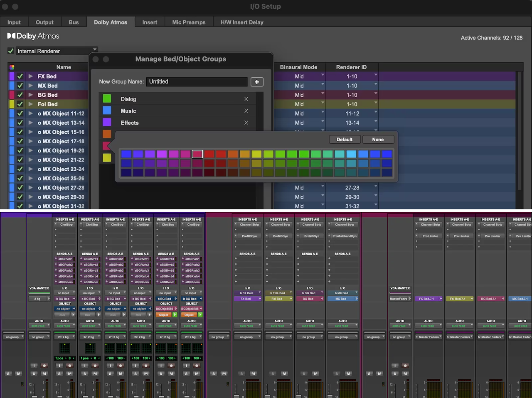Toggle the Internal Renderer checkbox

(11, 51)
